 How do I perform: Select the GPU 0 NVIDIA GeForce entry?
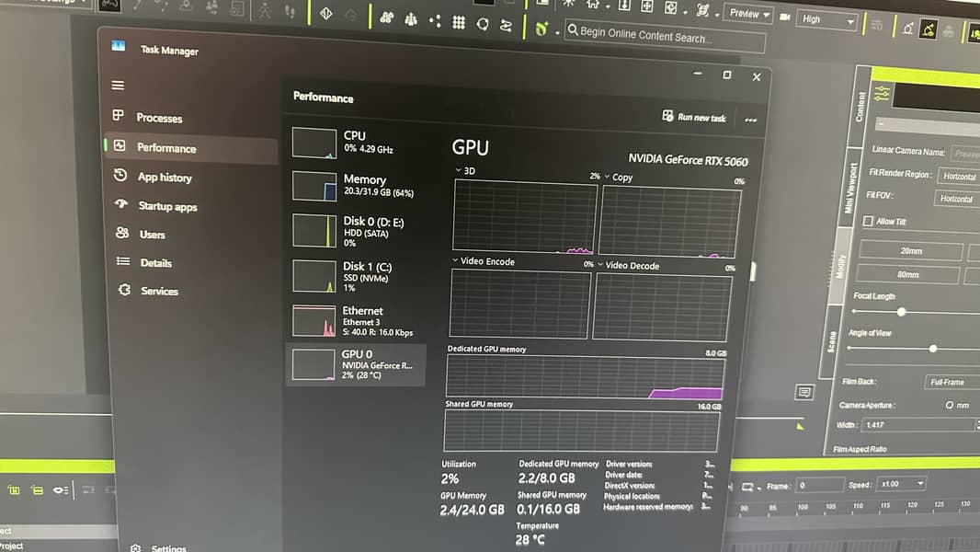pyautogui.click(x=357, y=365)
